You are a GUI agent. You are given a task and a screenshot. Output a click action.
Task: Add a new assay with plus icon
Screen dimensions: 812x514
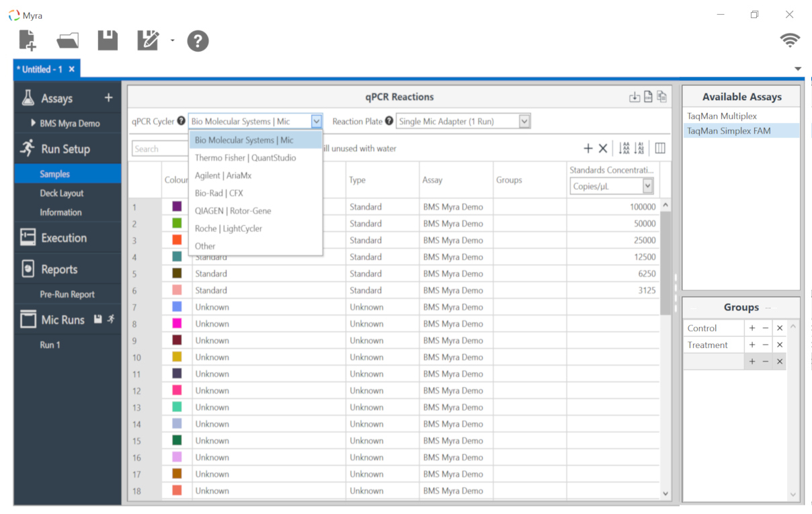[x=108, y=98]
